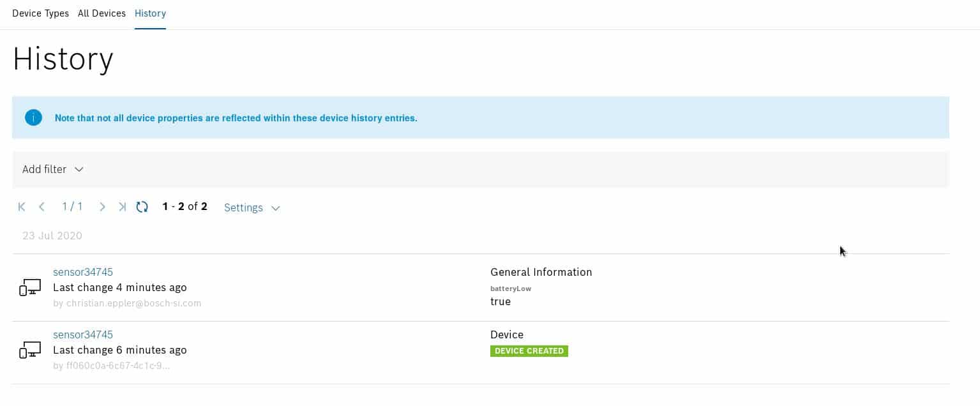
Task: Expand the Add filter dropdown
Action: pos(52,169)
